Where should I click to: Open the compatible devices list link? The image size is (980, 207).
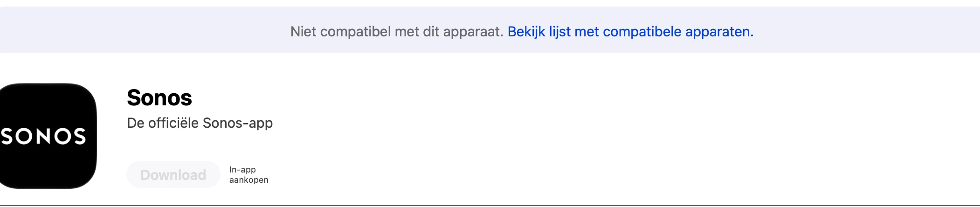630,31
